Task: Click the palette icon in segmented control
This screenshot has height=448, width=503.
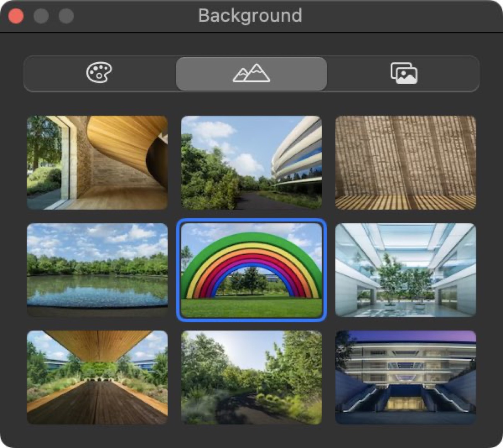Action: tap(99, 73)
